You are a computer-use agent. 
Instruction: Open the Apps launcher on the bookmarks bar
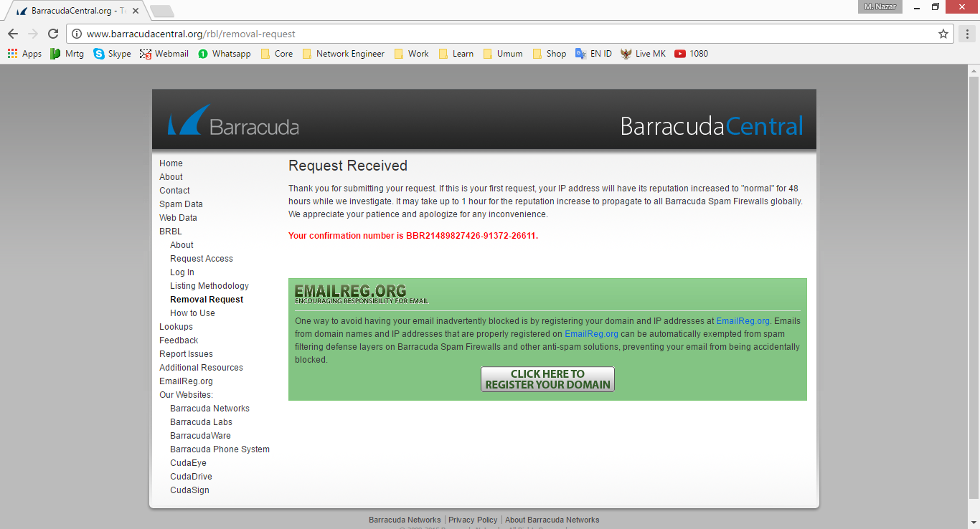tap(11, 53)
